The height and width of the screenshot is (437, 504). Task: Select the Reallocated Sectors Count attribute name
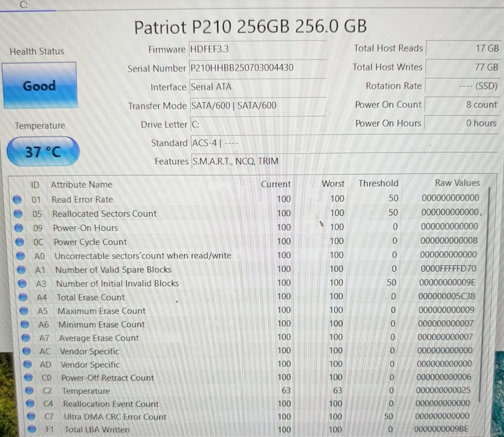pyautogui.click(x=104, y=214)
